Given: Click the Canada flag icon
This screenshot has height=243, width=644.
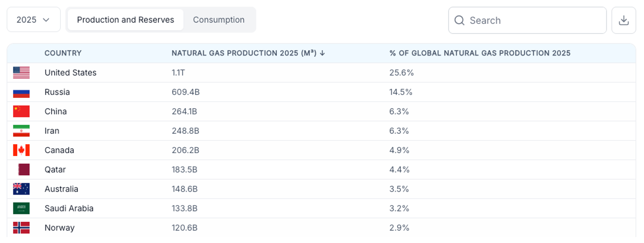Looking at the screenshot, I should (x=21, y=150).
